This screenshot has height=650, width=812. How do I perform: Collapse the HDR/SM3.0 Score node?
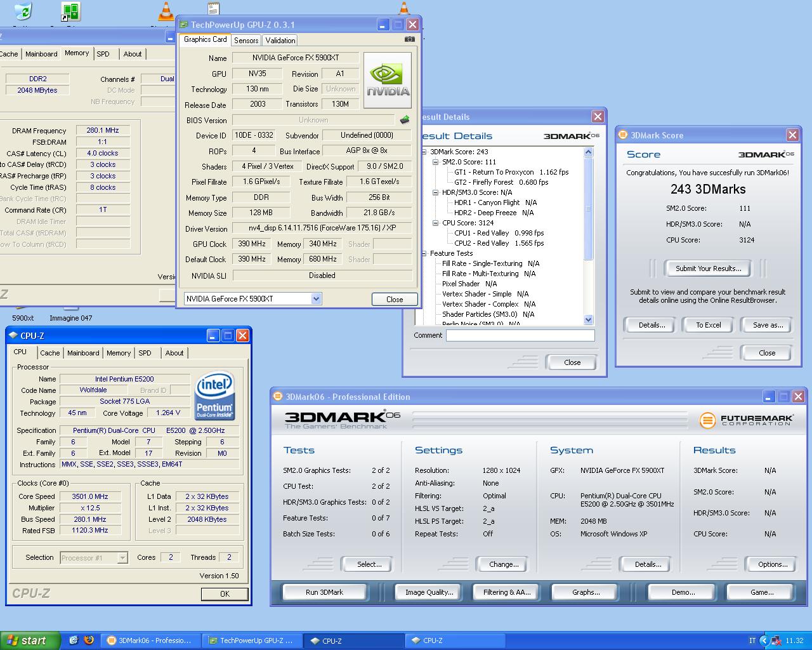click(x=436, y=192)
